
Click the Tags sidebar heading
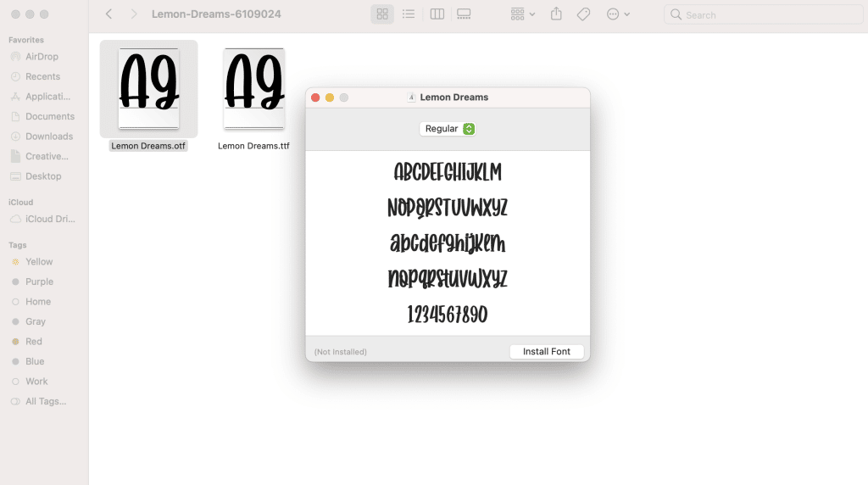17,245
